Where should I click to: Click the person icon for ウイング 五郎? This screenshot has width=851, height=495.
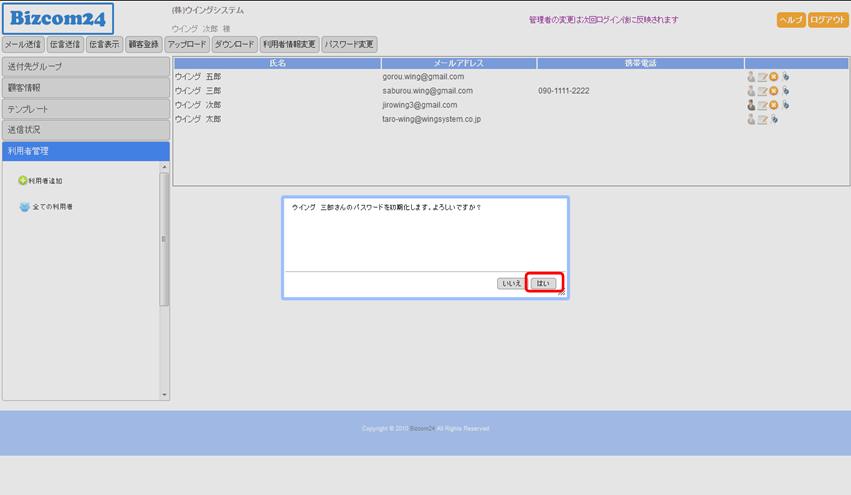click(x=751, y=77)
